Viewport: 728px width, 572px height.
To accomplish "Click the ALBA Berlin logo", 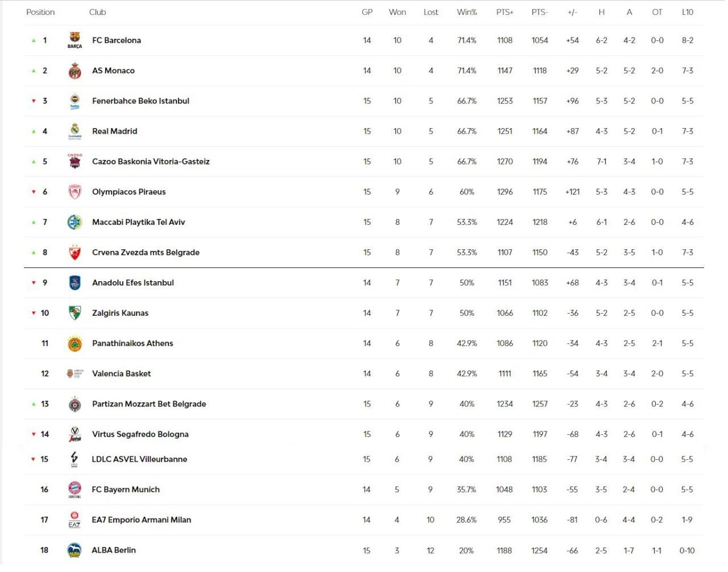I will 75,550.
